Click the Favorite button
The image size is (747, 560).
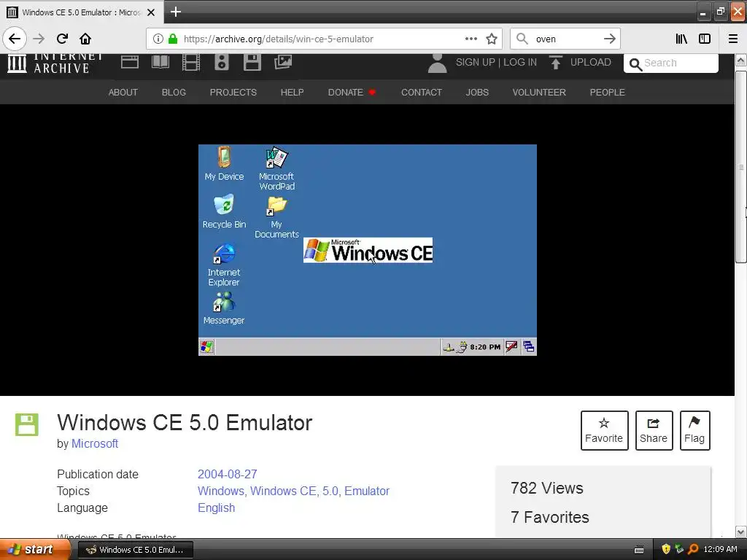coord(604,430)
